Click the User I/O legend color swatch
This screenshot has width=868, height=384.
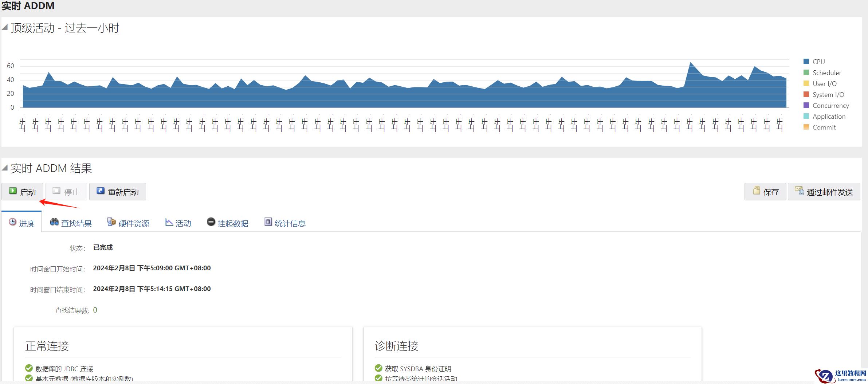806,83
